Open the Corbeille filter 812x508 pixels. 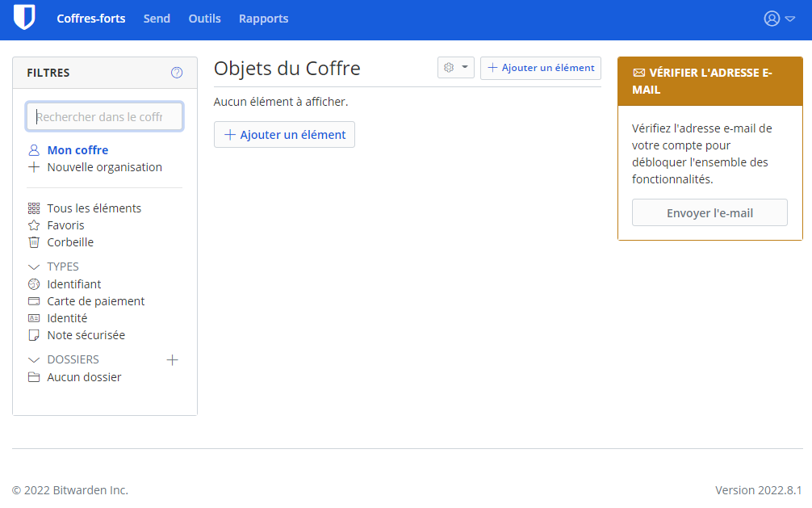(x=70, y=242)
